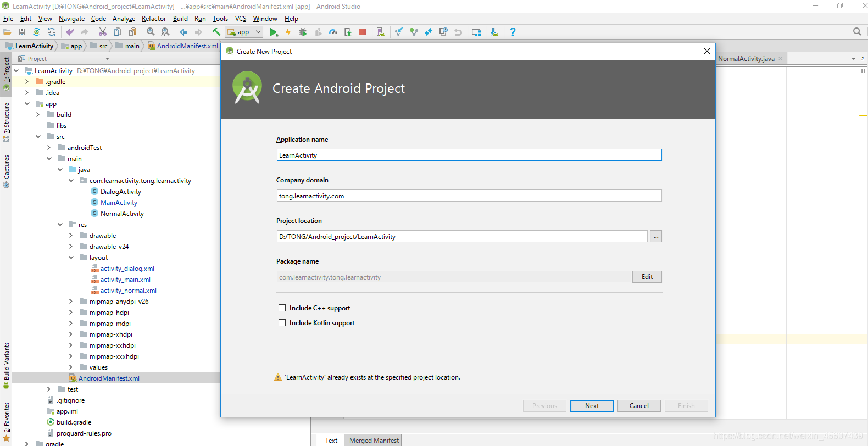Switch to Merged Manifest tab
The height and width of the screenshot is (446, 868).
[374, 441]
